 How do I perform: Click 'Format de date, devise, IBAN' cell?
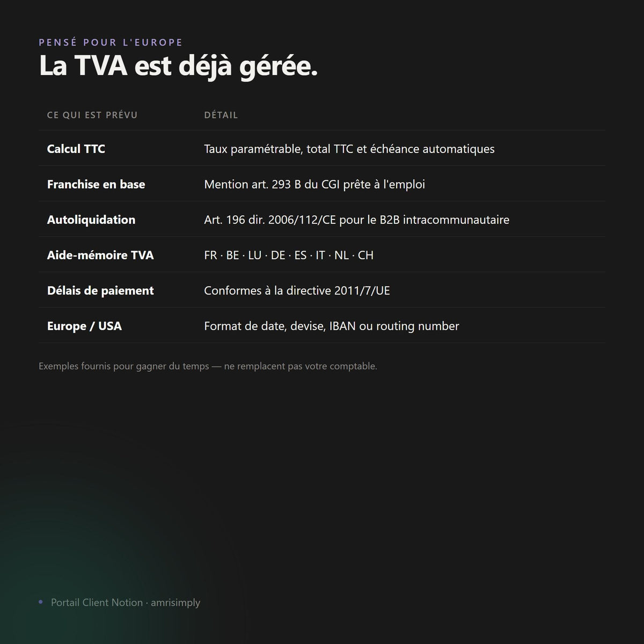pyautogui.click(x=332, y=326)
